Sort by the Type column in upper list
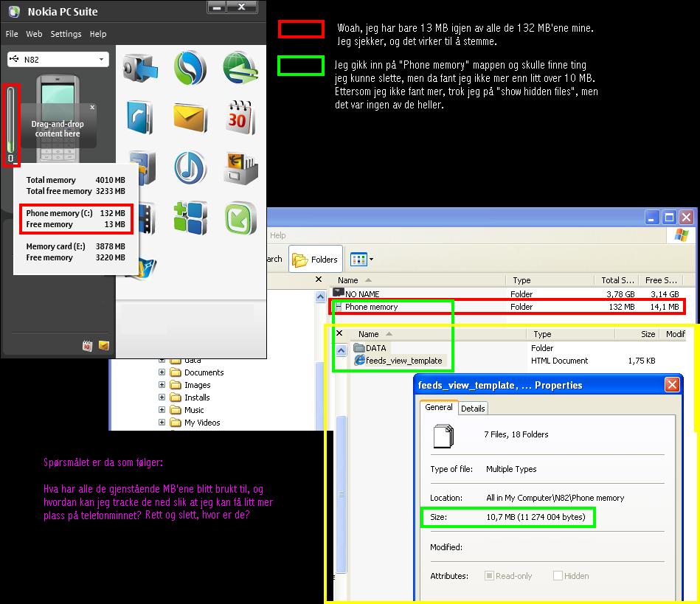This screenshot has width=700, height=604. point(550,280)
